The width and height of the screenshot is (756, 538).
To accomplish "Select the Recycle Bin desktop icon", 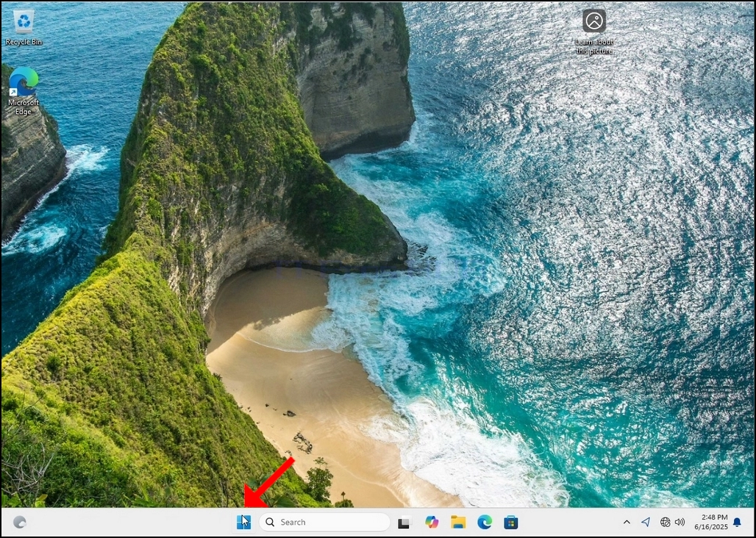I will [24, 28].
